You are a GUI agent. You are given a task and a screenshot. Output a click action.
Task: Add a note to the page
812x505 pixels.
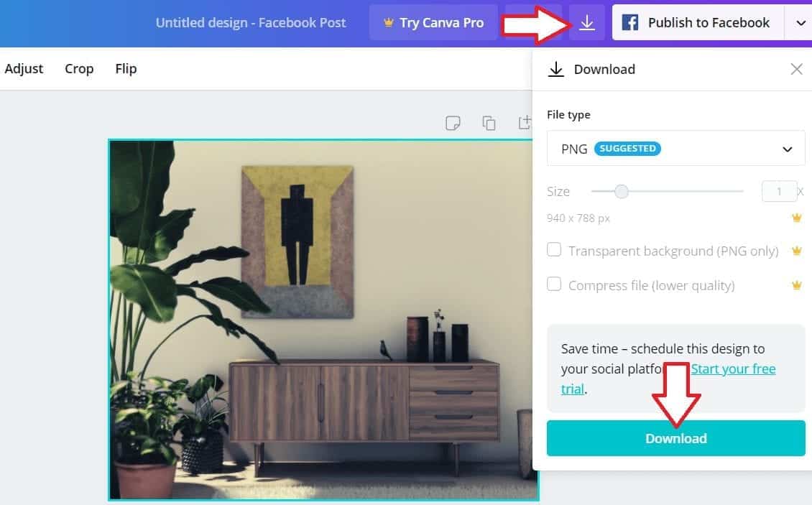coord(453,124)
